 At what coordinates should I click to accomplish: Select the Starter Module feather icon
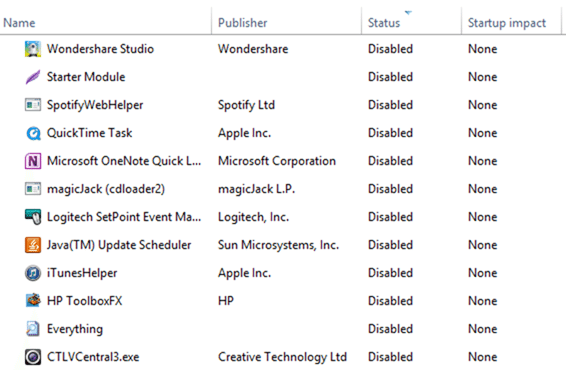tap(32, 77)
